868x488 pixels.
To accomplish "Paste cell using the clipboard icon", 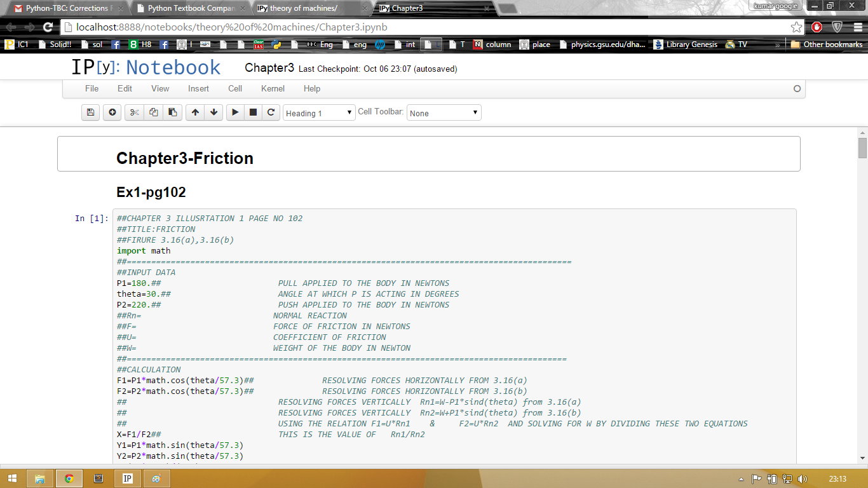I will pos(172,112).
